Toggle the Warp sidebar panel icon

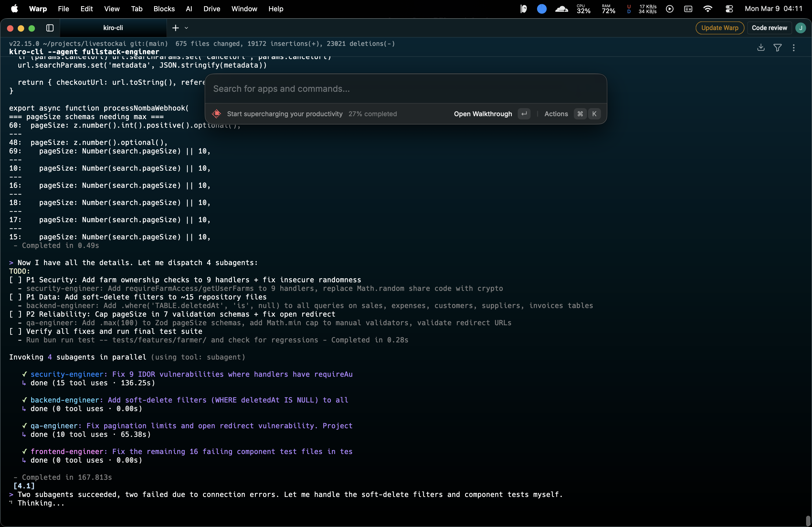50,28
